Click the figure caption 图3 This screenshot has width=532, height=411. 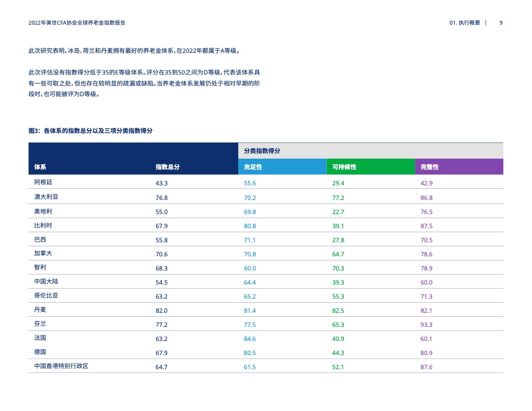[91, 130]
